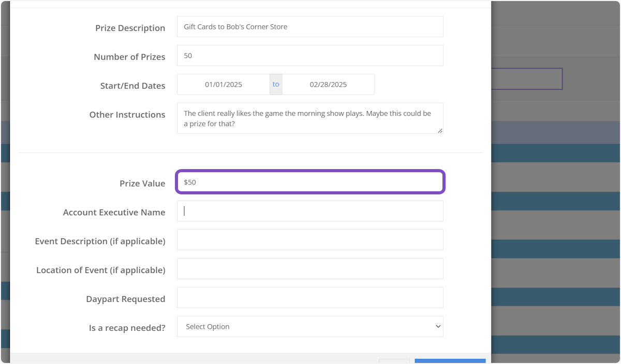Click the Prize Description text field
Screen dimensions: 621x364
(x=309, y=27)
